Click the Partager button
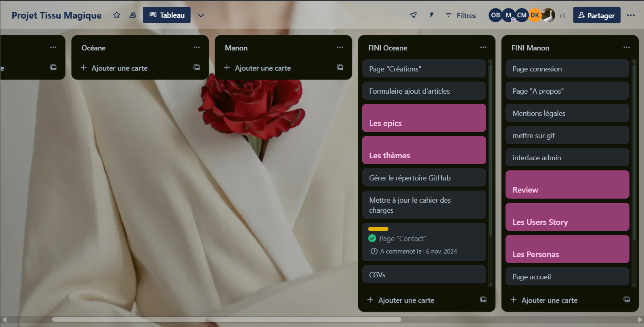Viewport: 644px width, 327px height. point(596,15)
